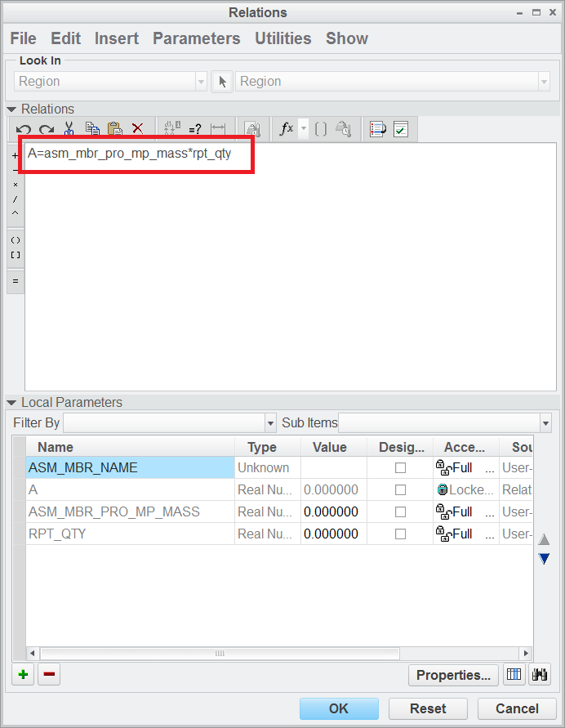Screen dimensions: 565x728
Task: Click the red X Delete icon
Action: [x=138, y=129]
